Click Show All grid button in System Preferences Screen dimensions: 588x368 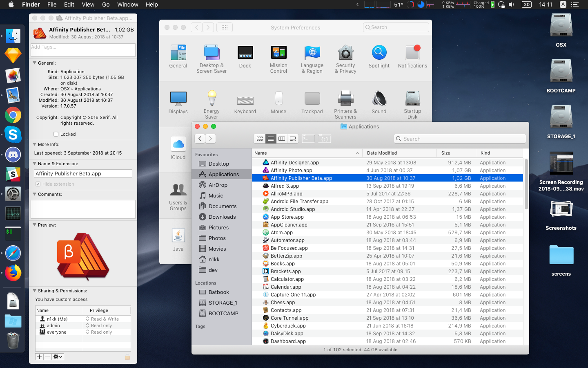[x=225, y=27]
